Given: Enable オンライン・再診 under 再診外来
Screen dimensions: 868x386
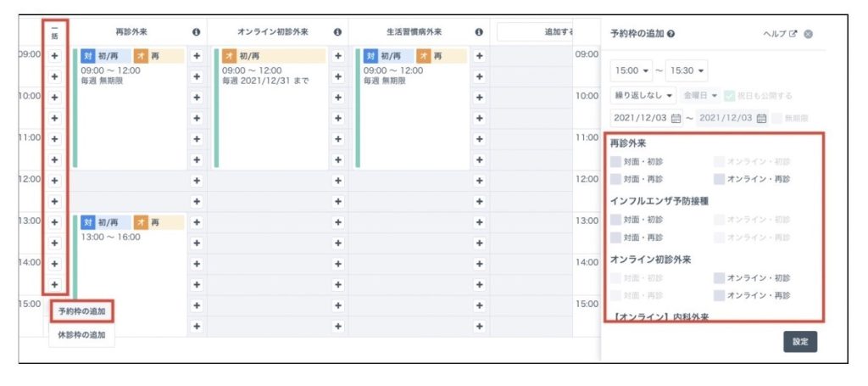Looking at the screenshot, I should click(719, 179).
